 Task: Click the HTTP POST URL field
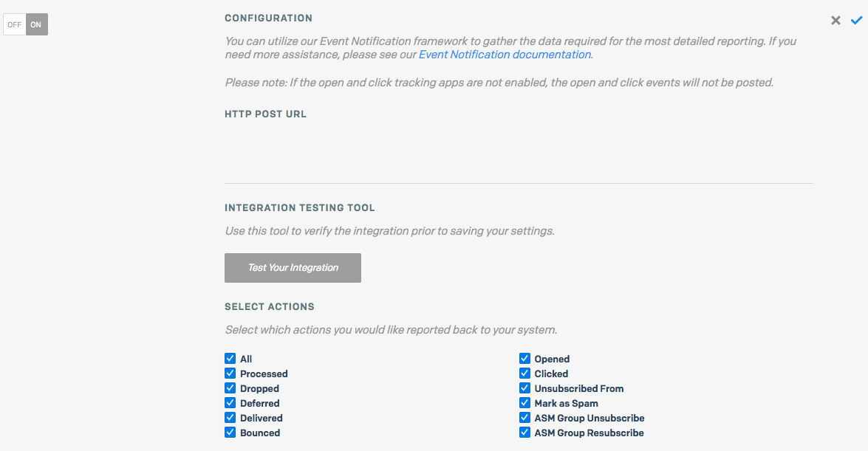pos(518,146)
